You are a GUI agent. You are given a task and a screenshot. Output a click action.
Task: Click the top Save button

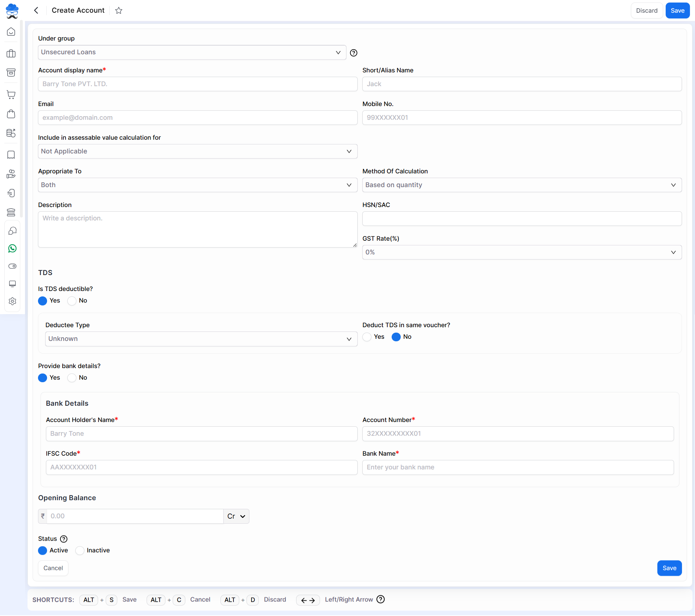click(677, 10)
